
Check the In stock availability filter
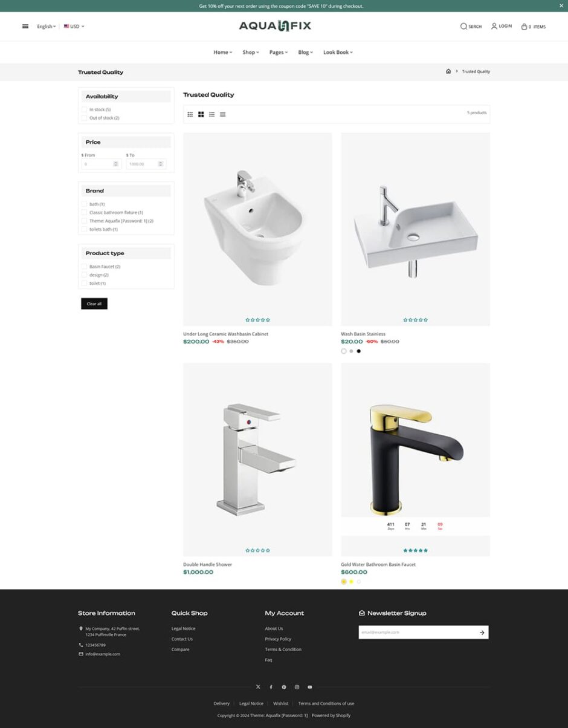tap(84, 109)
